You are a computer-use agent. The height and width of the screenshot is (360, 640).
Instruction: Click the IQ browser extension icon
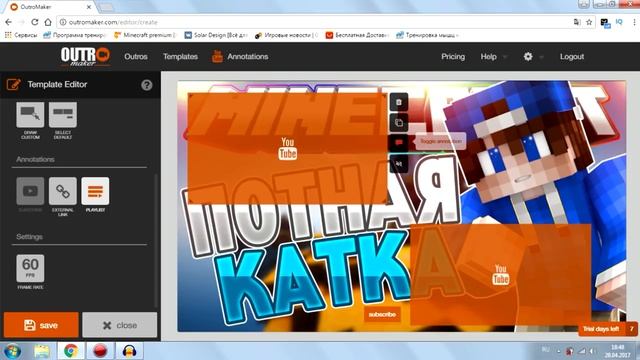[x=619, y=22]
